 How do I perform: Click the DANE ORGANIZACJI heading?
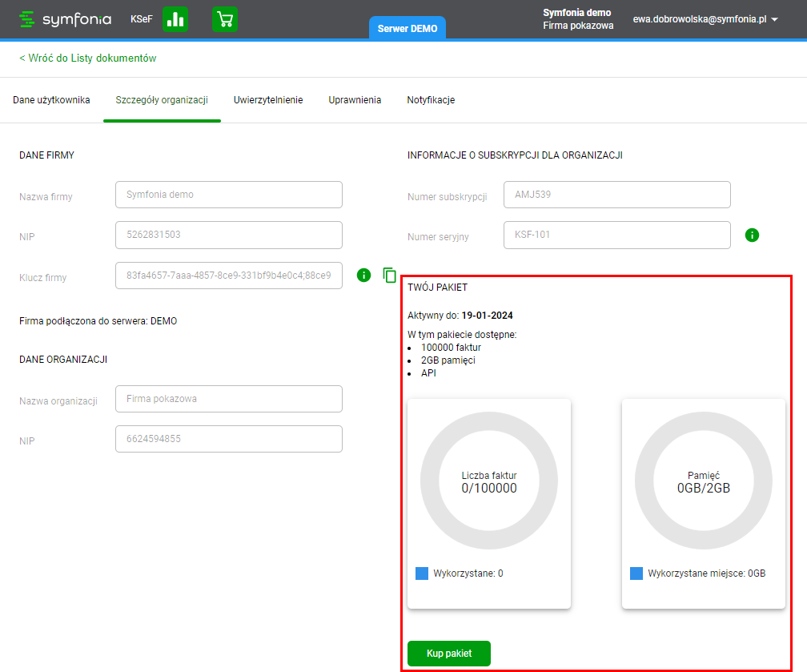pyautogui.click(x=63, y=360)
